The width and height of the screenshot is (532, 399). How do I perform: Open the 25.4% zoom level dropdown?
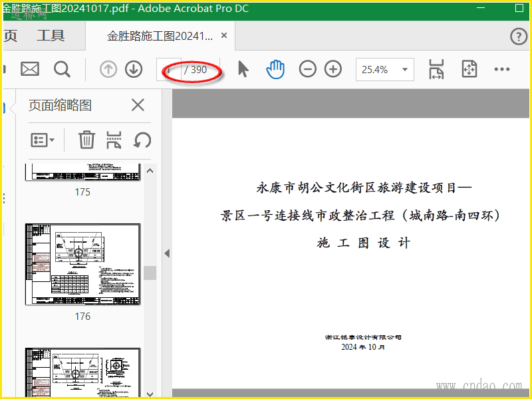point(385,69)
